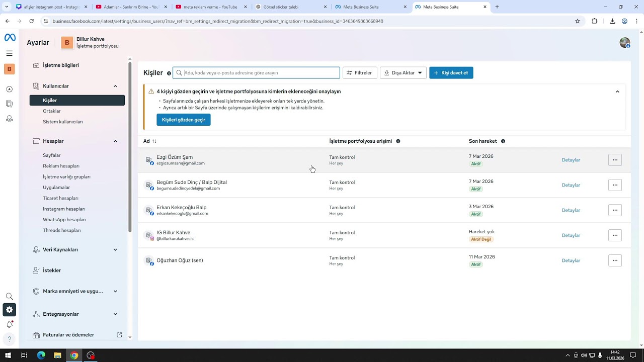Screen dimensions: 644x362
Task: Open the Dışa Aktar dropdown
Action: pyautogui.click(x=403, y=73)
